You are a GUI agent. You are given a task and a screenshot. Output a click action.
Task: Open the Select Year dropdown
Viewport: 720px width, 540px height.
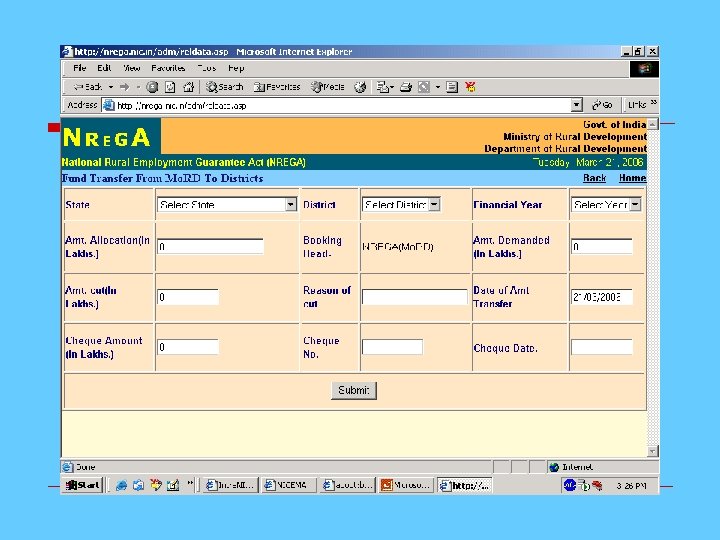click(606, 205)
